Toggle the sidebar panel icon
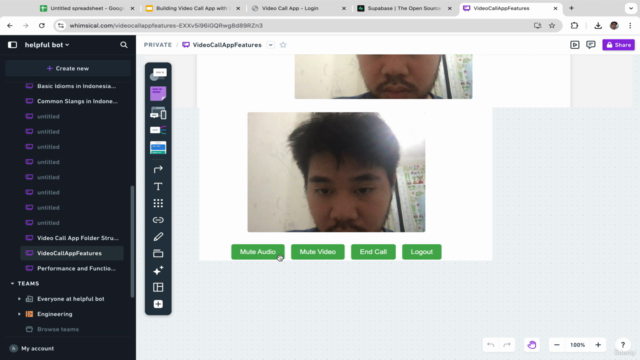The height and width of the screenshot is (360, 640). (x=12, y=45)
